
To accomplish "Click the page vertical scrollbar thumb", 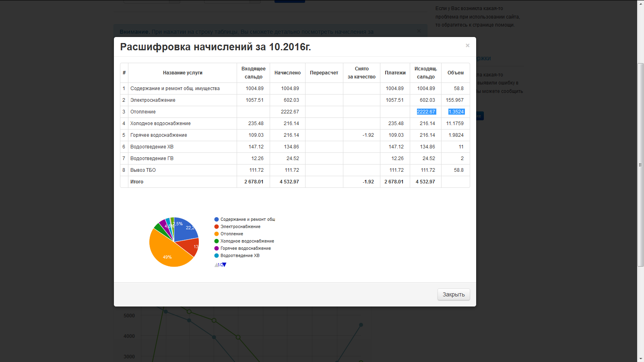I will [640, 165].
